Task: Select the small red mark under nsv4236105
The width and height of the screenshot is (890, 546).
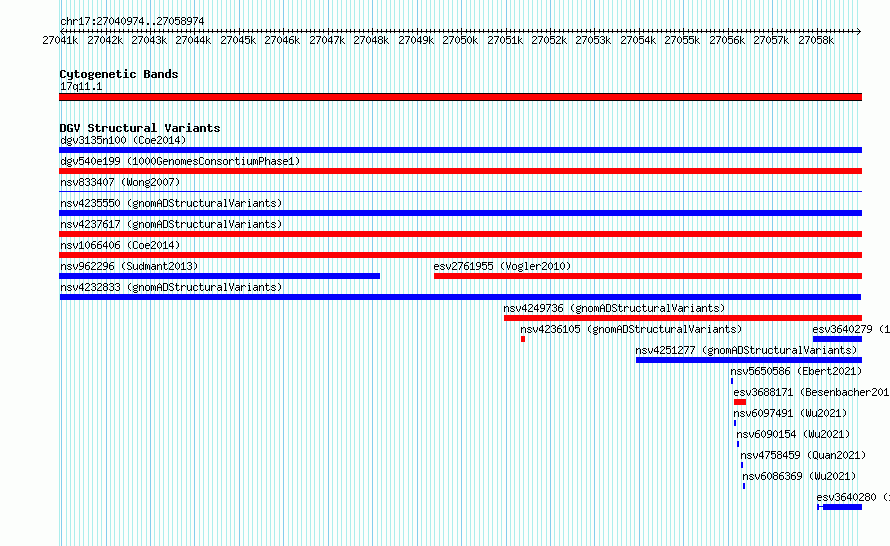Action: (x=523, y=339)
